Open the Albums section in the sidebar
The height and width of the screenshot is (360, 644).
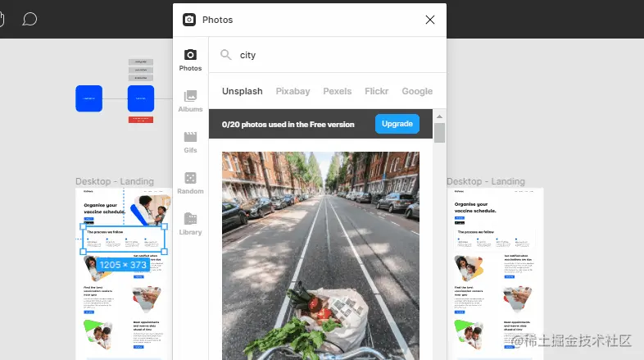coord(190,101)
